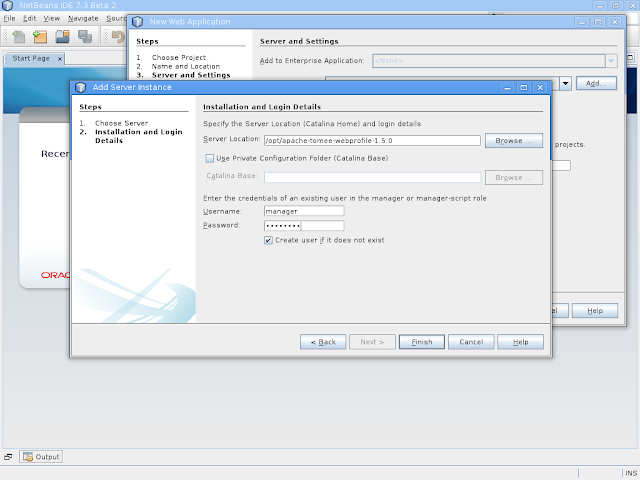Viewport: 640px width, 480px height.
Task: Maximize the Add Server Instance dialog
Action: pos(524,87)
